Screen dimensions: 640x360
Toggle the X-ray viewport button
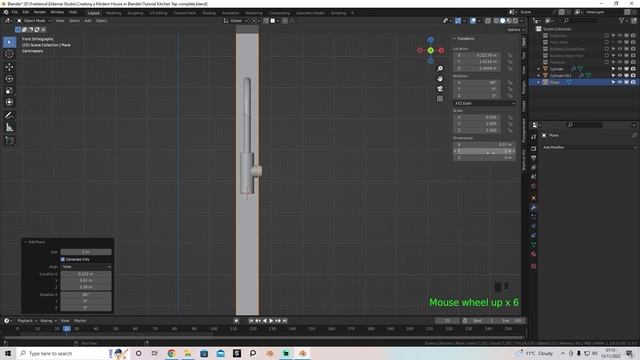[x=488, y=20]
